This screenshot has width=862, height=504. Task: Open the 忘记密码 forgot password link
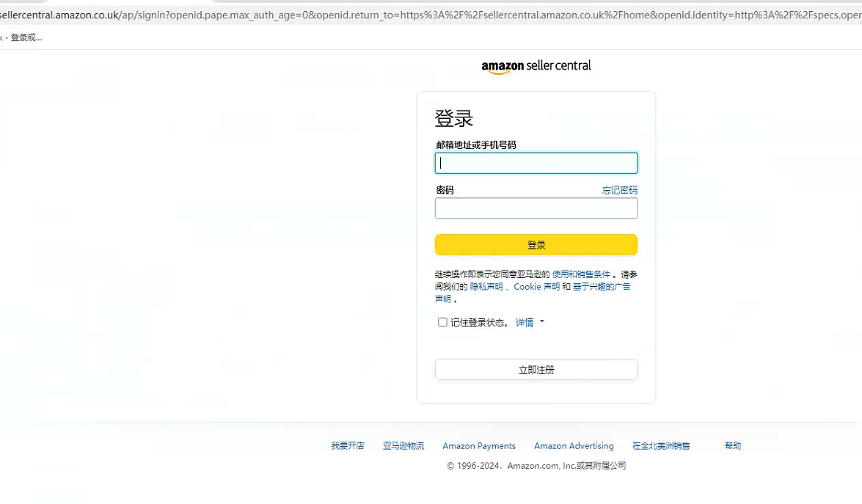tap(620, 190)
